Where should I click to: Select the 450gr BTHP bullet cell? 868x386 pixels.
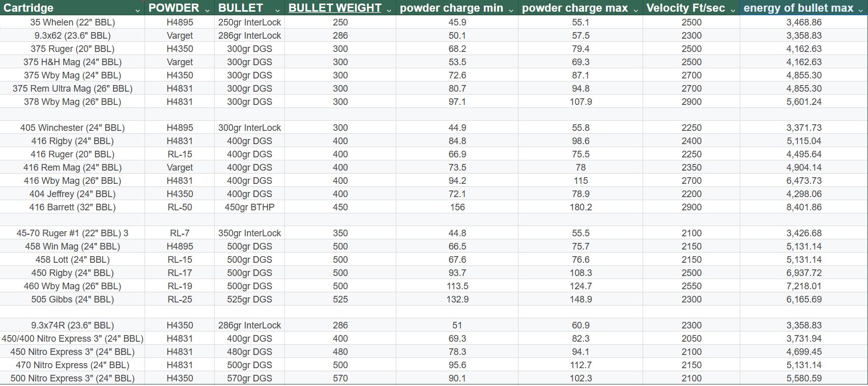click(249, 207)
